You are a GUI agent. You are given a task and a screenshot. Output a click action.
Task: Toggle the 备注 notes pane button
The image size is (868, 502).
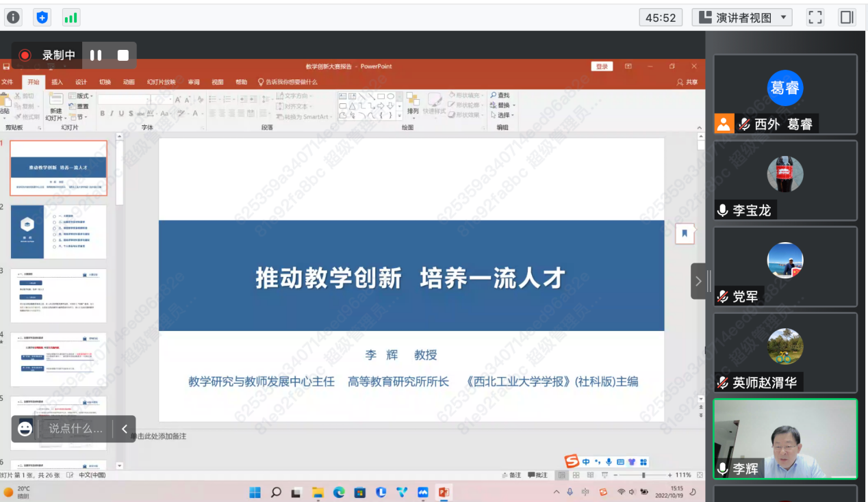[511, 475]
